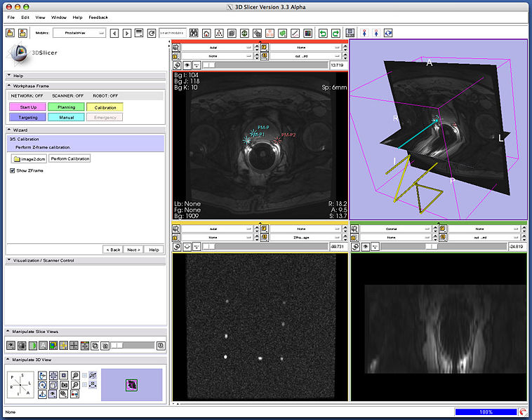Image resolution: width=532 pixels, height=420 pixels.
Task: Go to next module arrow button
Action: 127,33
